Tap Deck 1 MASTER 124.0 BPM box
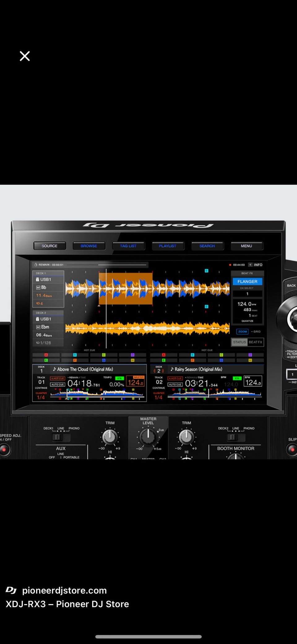Screen dimensions: 297x644 coord(136,381)
